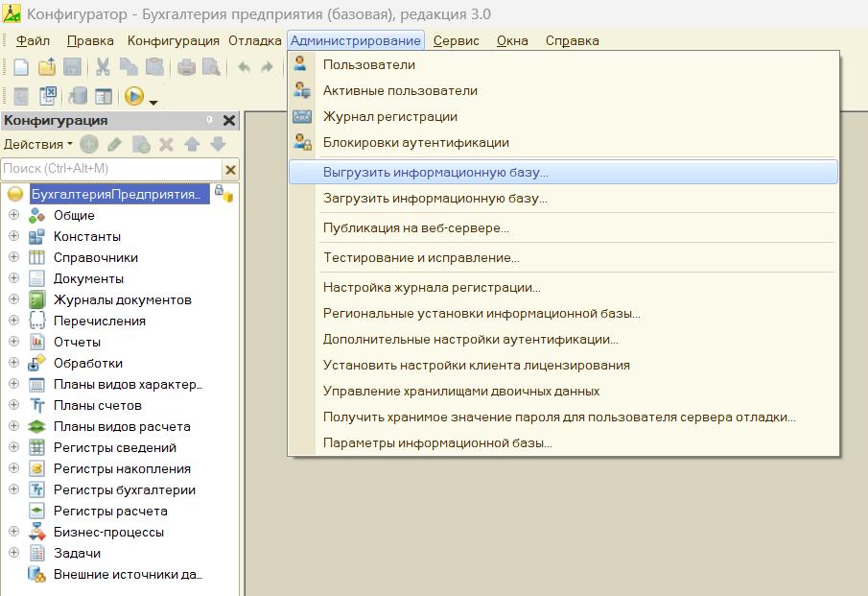Select Задачи in the configuration tree

pyautogui.click(x=77, y=553)
